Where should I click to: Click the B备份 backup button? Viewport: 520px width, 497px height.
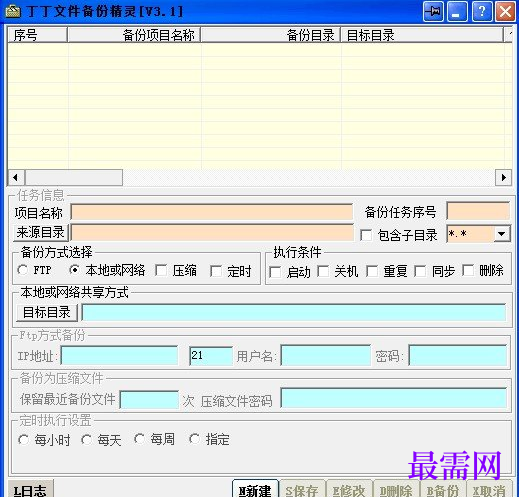tap(442, 489)
